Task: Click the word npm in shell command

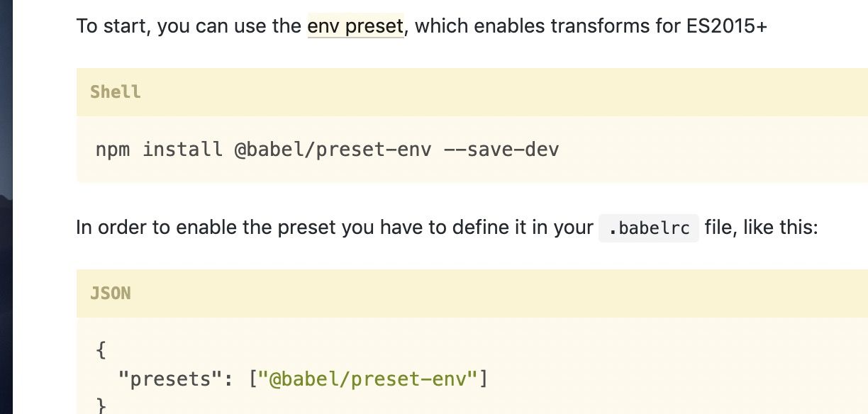Action: click(113, 150)
